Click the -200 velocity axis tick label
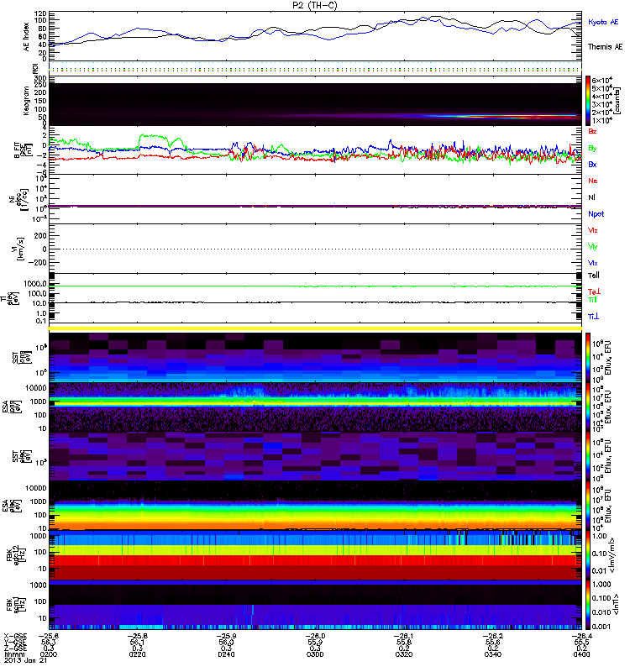630x672 pixels. coord(37,262)
